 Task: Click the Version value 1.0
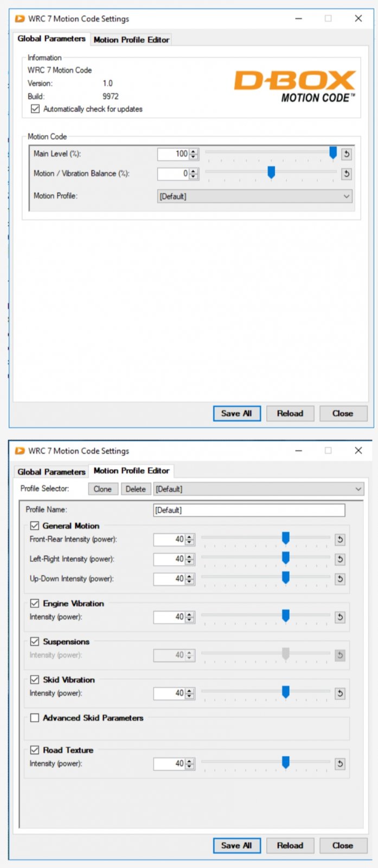tap(107, 83)
